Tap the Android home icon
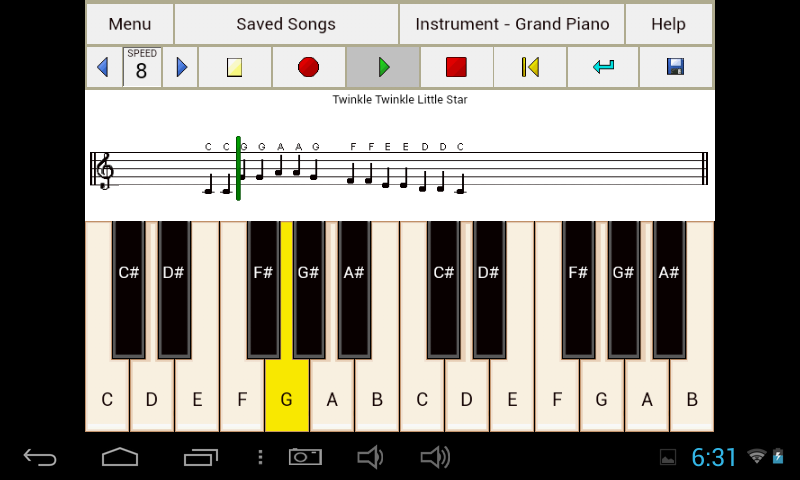The height and width of the screenshot is (480, 800). tap(120, 457)
